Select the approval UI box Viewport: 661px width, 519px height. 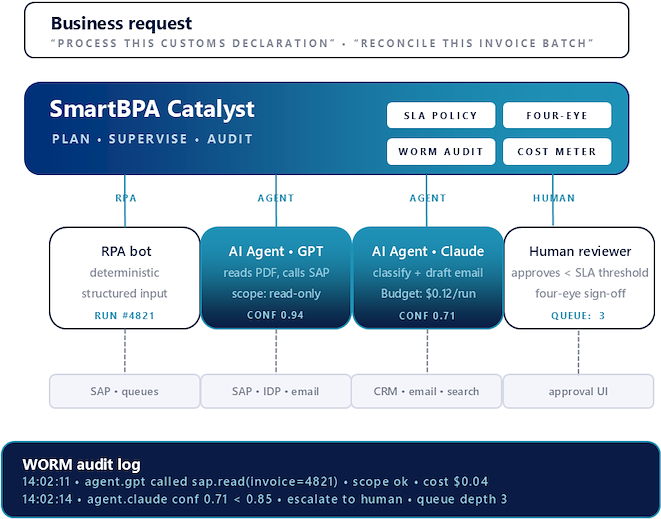coord(579,391)
